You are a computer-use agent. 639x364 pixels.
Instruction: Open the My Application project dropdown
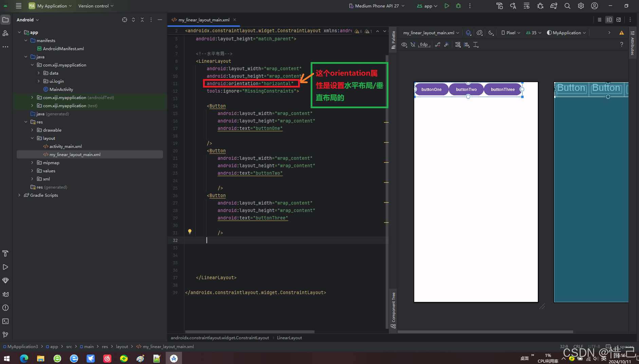coord(50,6)
